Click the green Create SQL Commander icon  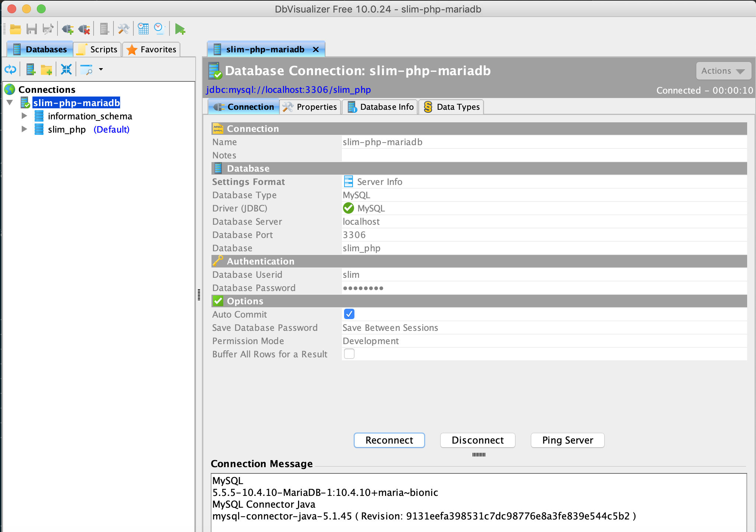pyautogui.click(x=180, y=29)
